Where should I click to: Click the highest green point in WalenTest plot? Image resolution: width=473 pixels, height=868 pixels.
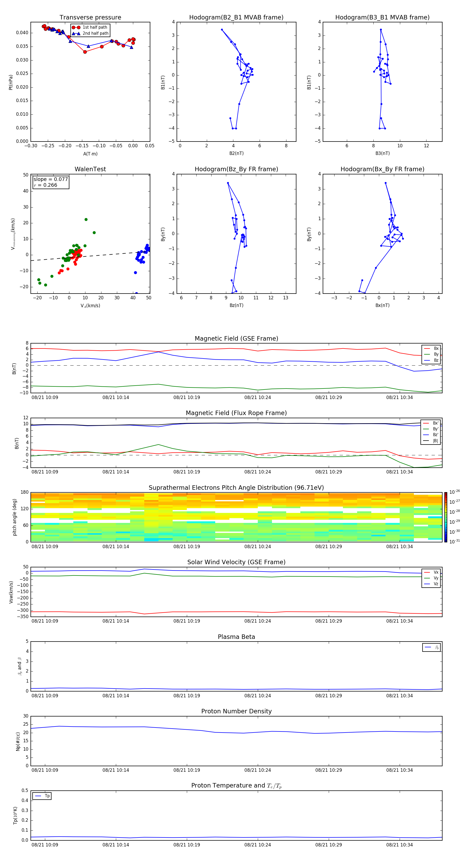pos(86,219)
